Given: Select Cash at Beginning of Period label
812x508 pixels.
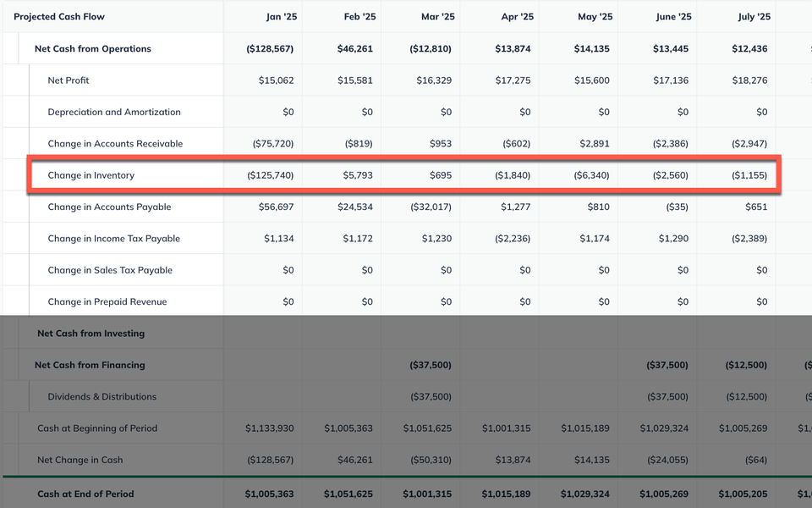Looking at the screenshot, I should (97, 428).
